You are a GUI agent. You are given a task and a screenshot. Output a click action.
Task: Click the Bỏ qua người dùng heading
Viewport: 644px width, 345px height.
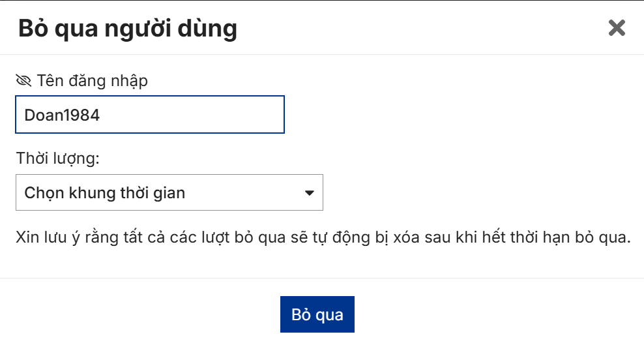(128, 29)
